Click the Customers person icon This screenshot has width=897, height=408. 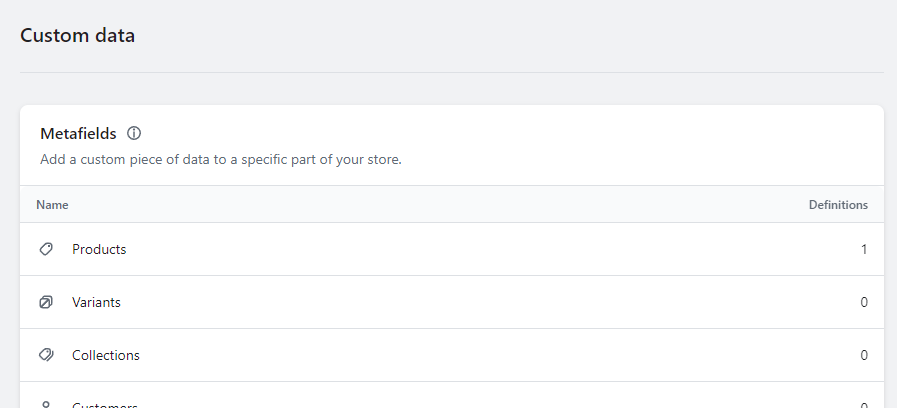(46, 404)
